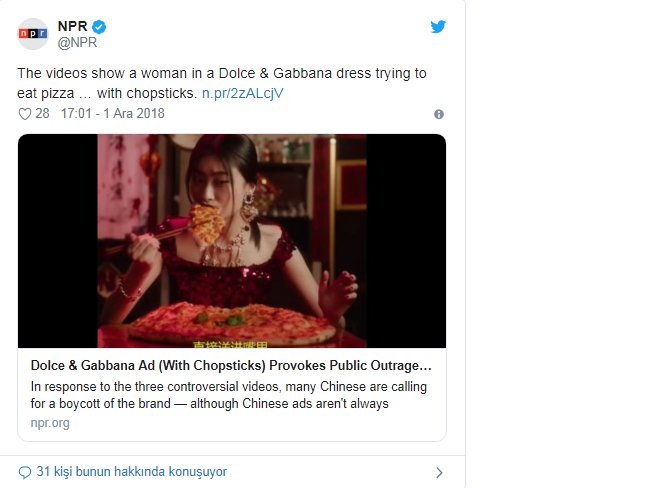This screenshot has height=488, width=670.
Task: Open Twitter via the blue bird logo
Action: 438,27
